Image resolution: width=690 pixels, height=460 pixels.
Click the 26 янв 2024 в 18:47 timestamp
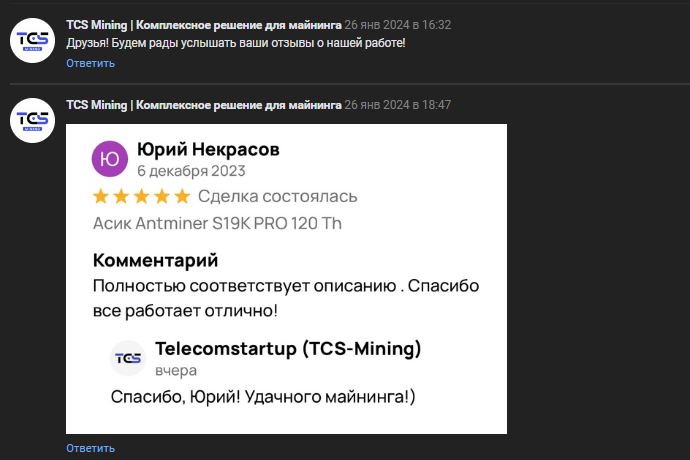pyautogui.click(x=398, y=105)
